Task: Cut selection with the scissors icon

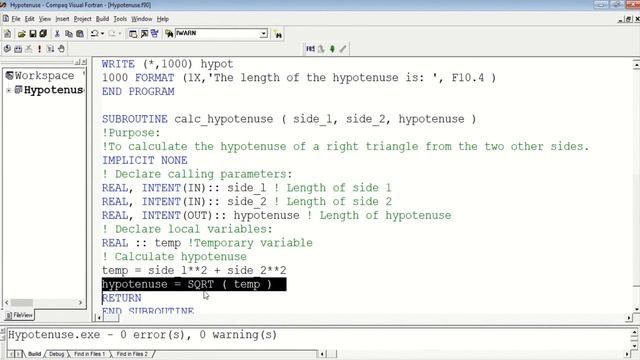Action: pyautogui.click(x=57, y=34)
